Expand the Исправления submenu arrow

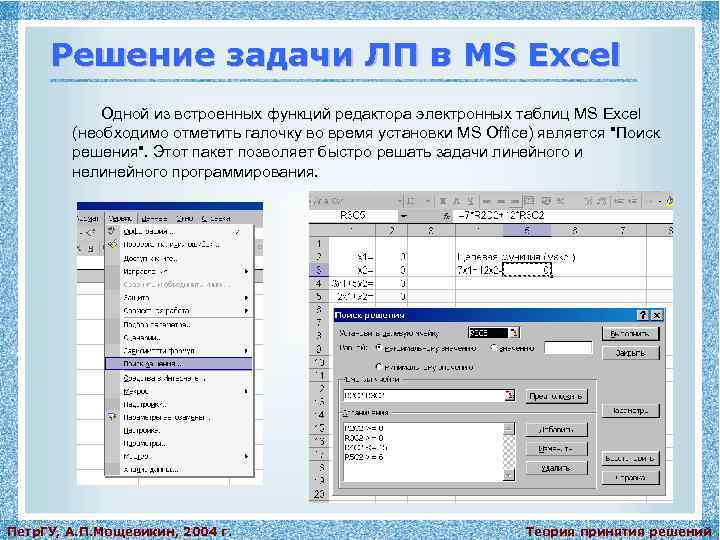tap(246, 271)
